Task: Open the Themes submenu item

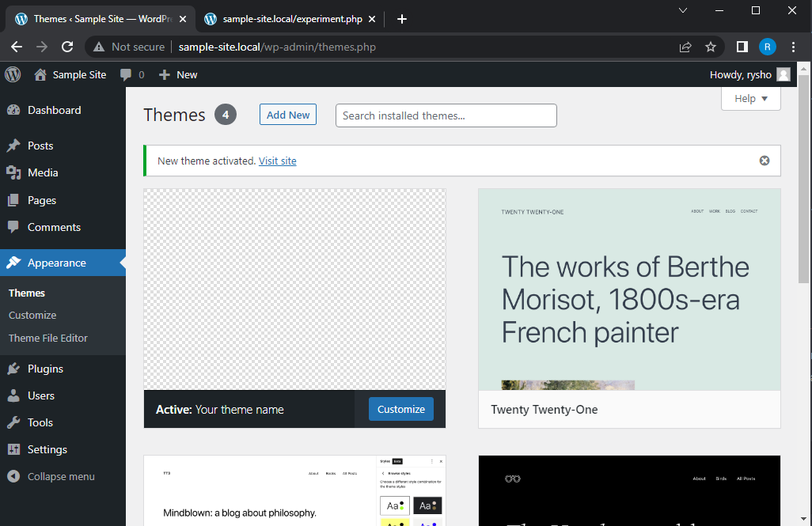Action: pos(27,293)
